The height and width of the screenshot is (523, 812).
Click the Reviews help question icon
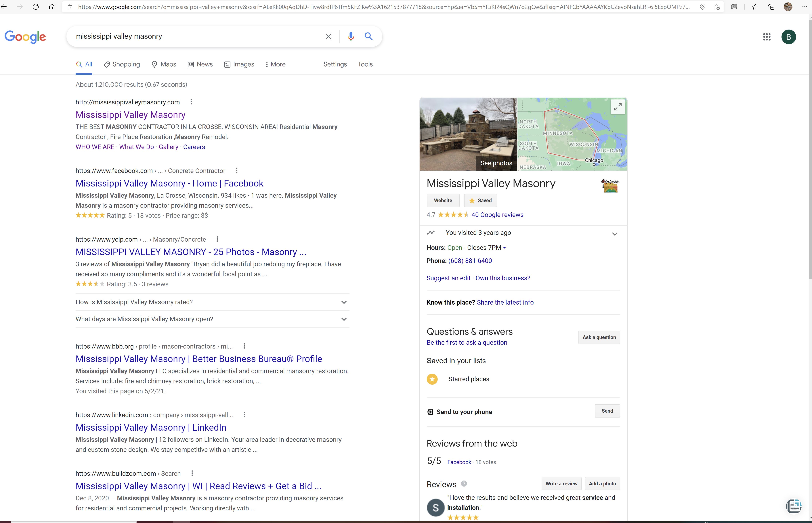pyautogui.click(x=464, y=484)
